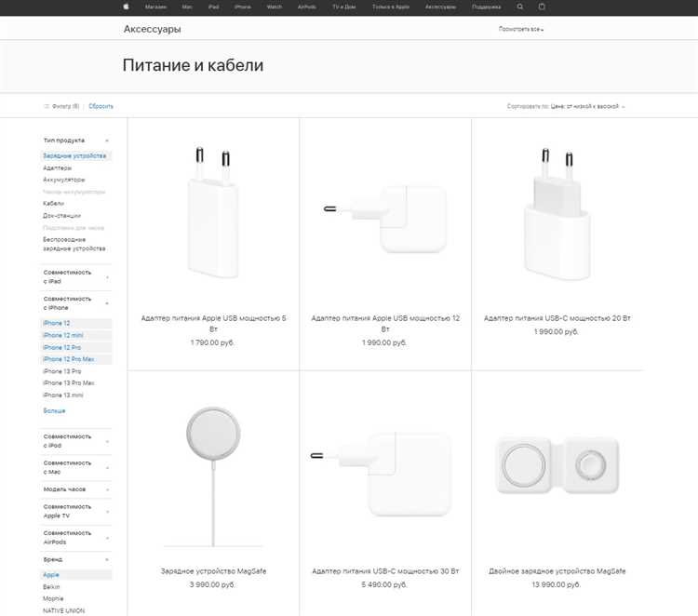Viewport: 698px width, 616px height.
Task: Open Watch in the top navigation
Action: coord(275,7)
